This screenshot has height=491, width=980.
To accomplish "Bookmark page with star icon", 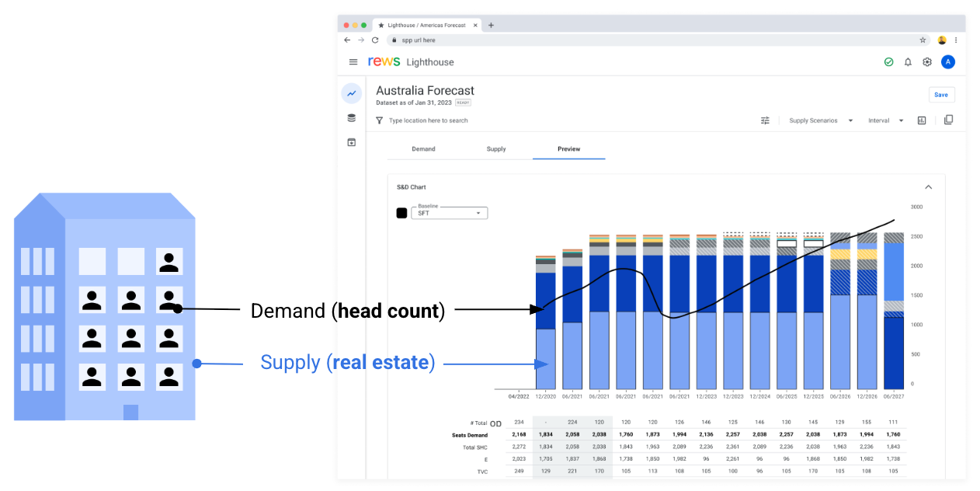I will [x=923, y=40].
